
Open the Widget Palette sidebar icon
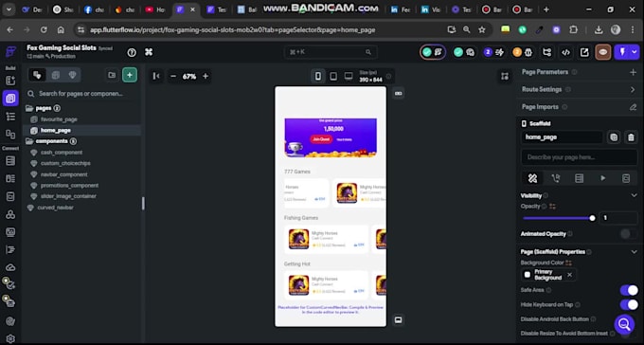click(10, 81)
